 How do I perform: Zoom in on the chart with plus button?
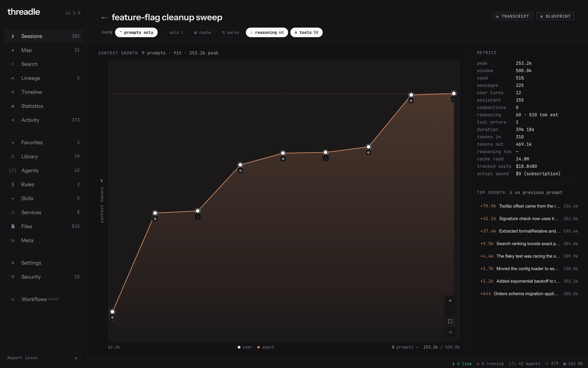click(450, 301)
